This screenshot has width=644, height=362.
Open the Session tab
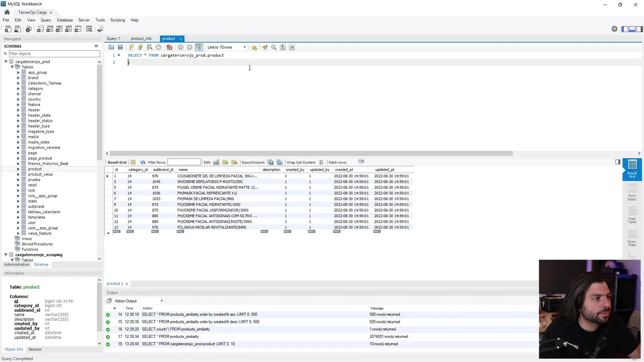35,349
